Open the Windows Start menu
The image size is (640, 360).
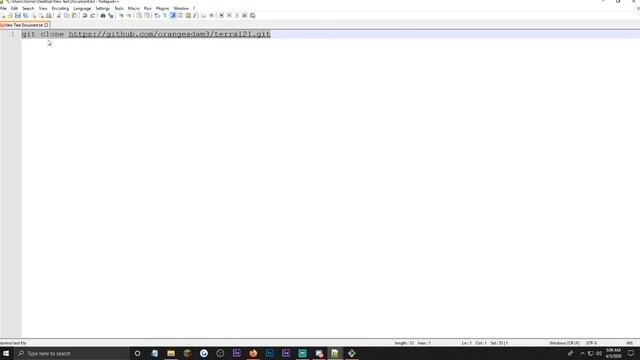pyautogui.click(x=6, y=353)
